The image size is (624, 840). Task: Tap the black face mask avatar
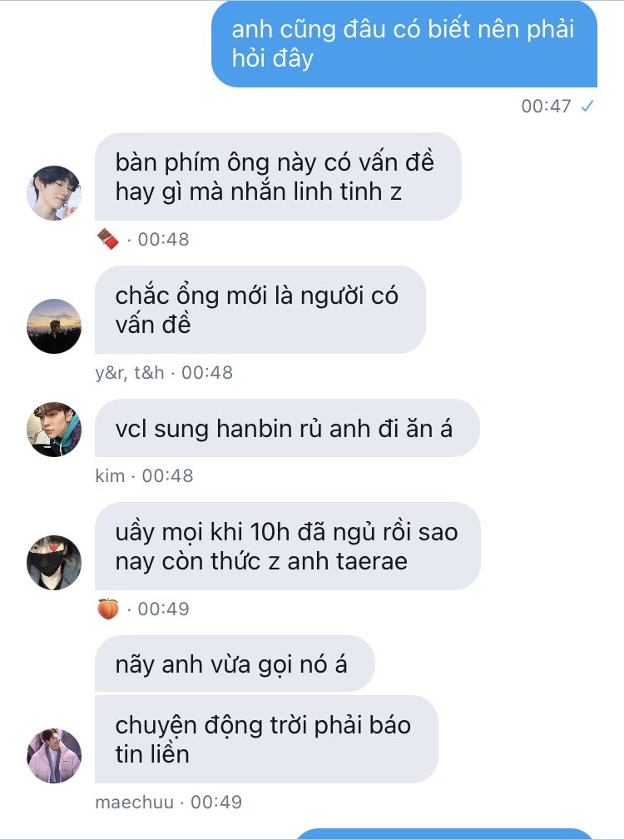click(54, 563)
